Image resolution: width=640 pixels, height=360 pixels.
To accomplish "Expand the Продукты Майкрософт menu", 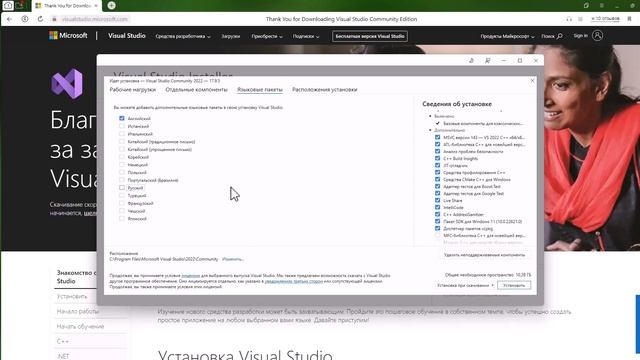I will pos(507,36).
